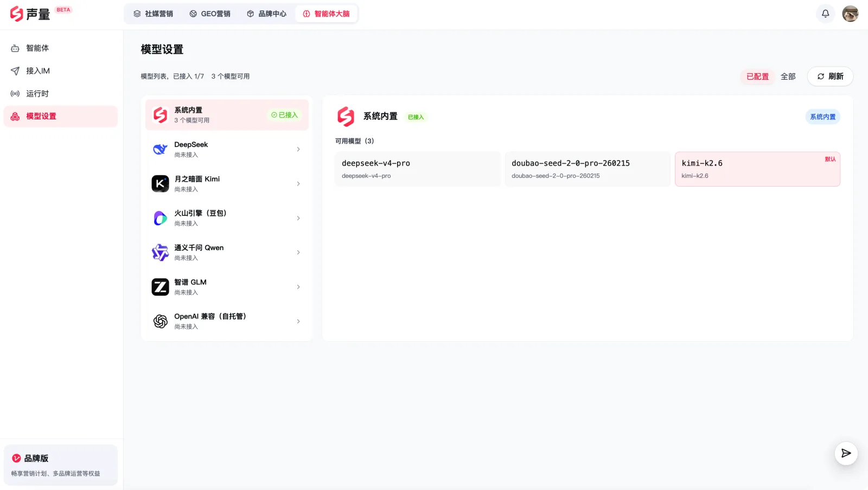Expand the OpenAI 兼容 chevron
Image resolution: width=868 pixels, height=490 pixels.
click(x=298, y=321)
